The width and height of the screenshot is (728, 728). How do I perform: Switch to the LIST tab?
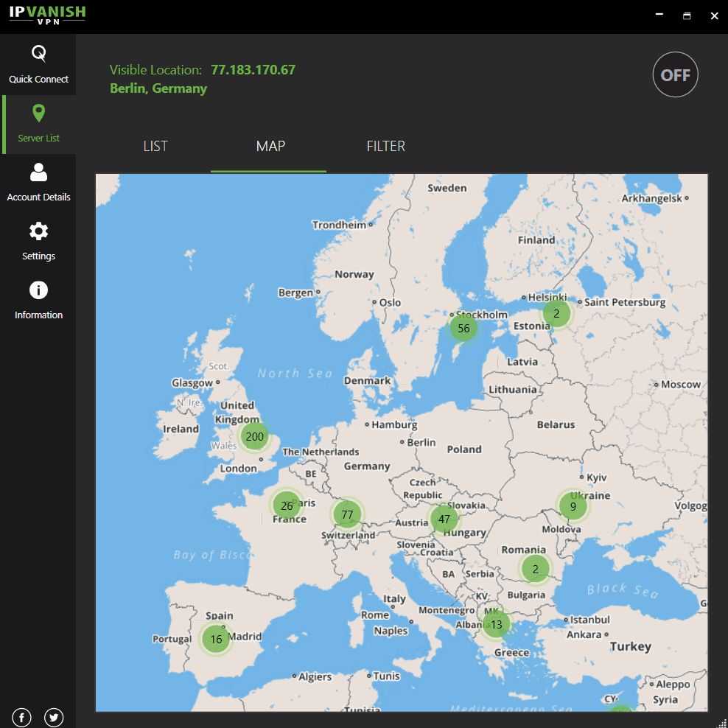155,146
